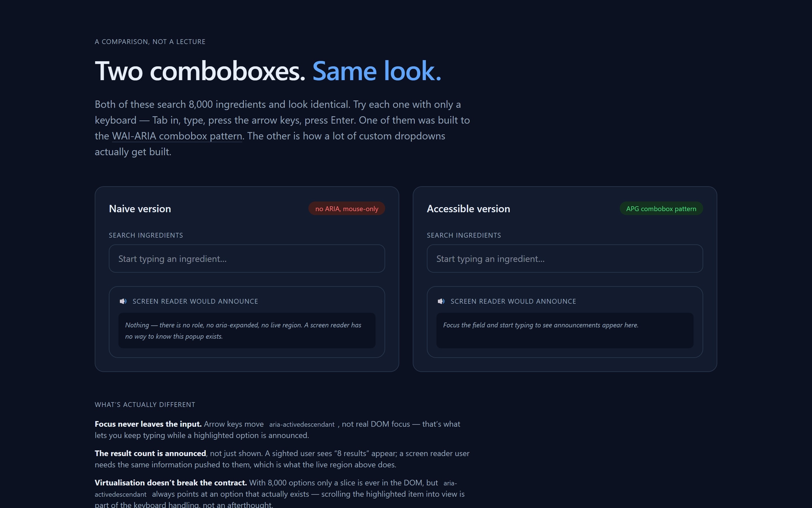
Task: Click the 'Accessible version' heading
Action: 468,209
